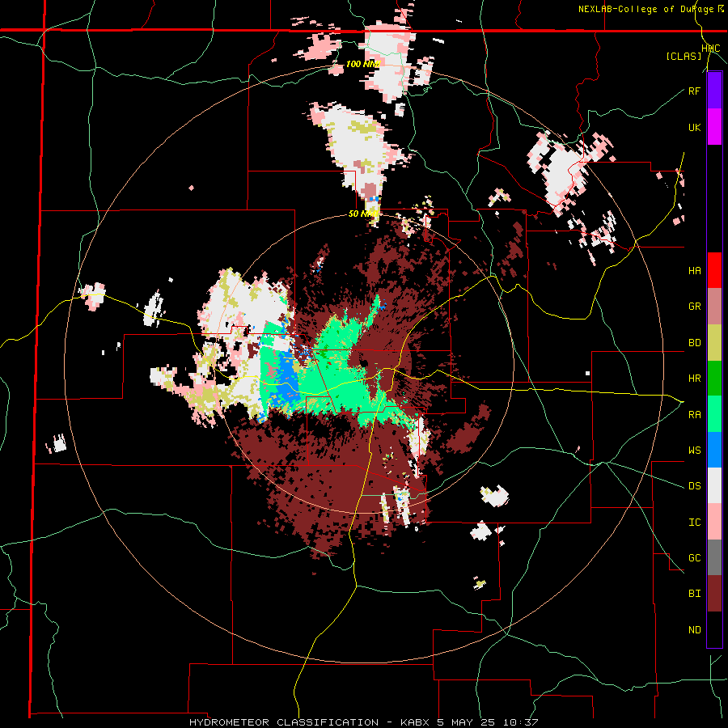The image size is (728, 728).
Task: Click the 'ND' legend label
Action: point(694,630)
